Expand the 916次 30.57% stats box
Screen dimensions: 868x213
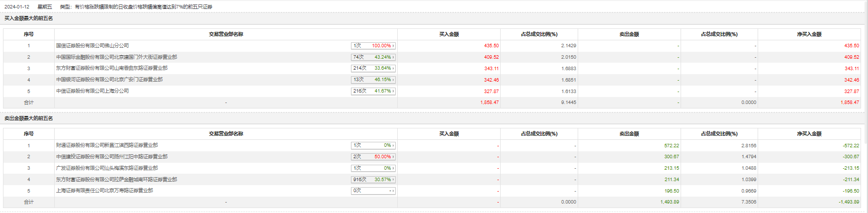click(373, 180)
